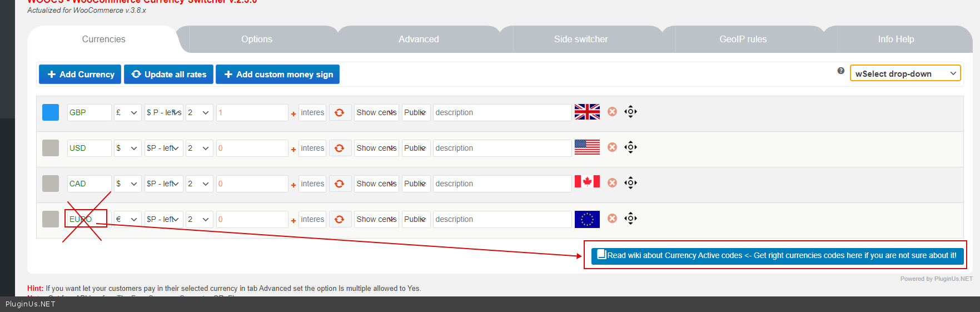Click the refresh rate icon in GBP row
This screenshot has height=312, width=980.
coord(340,112)
